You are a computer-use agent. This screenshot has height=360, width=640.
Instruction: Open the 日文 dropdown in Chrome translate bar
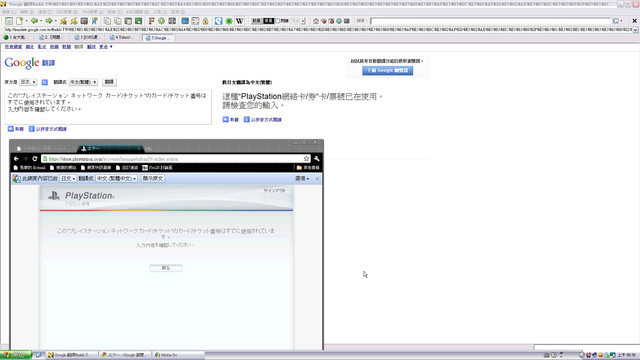[x=68, y=178]
